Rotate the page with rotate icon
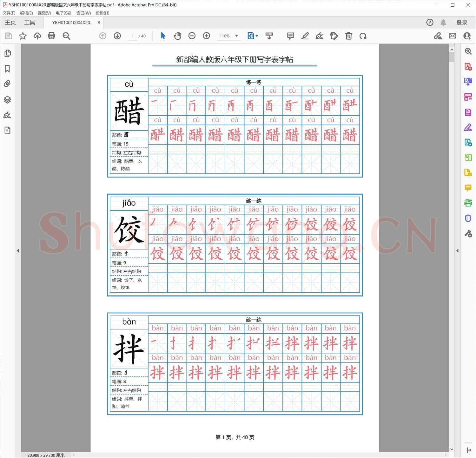This screenshot has width=476, height=458. tap(363, 36)
